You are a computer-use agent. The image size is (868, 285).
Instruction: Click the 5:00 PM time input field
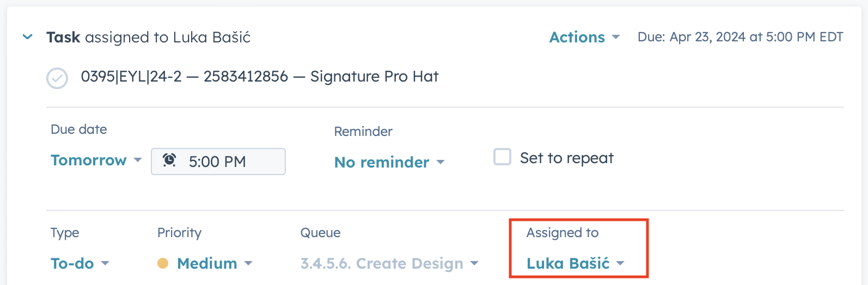click(229, 162)
